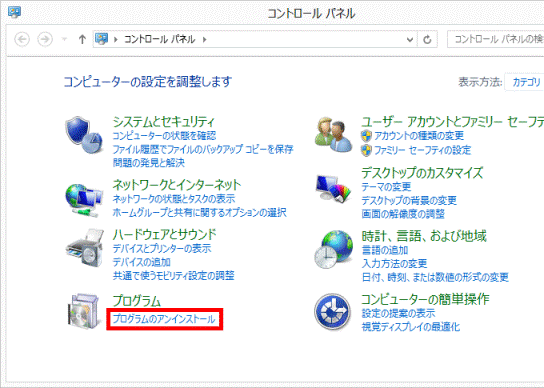Open 視覚ディスプレイの最適化 link
The height and width of the screenshot is (388, 544).
click(410, 327)
